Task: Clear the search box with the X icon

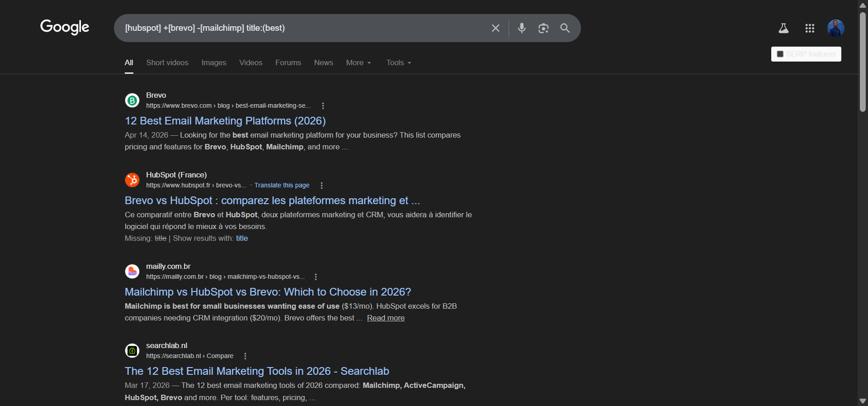Action: tap(495, 28)
